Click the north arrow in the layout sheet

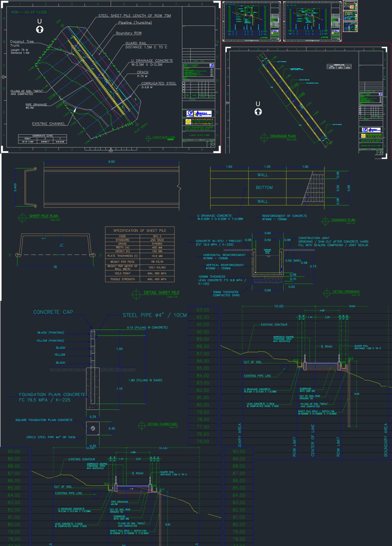click(40, 29)
